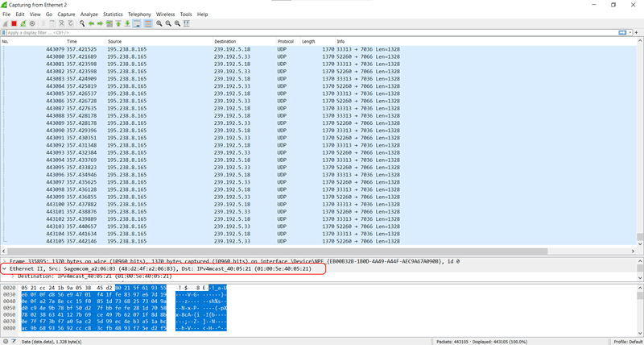Image resolution: width=644 pixels, height=345 pixels.
Task: Sort by the Protocol column header
Action: pyautogui.click(x=289, y=42)
